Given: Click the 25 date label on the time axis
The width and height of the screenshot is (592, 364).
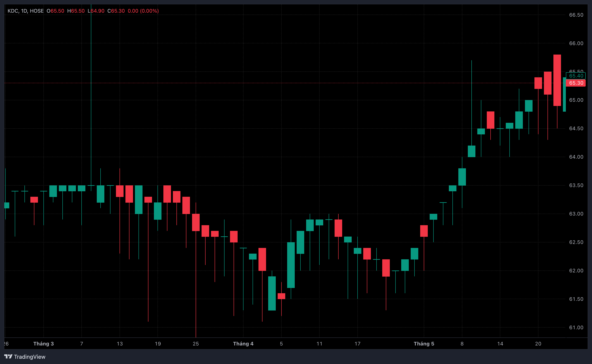Looking at the screenshot, I should [196, 344].
